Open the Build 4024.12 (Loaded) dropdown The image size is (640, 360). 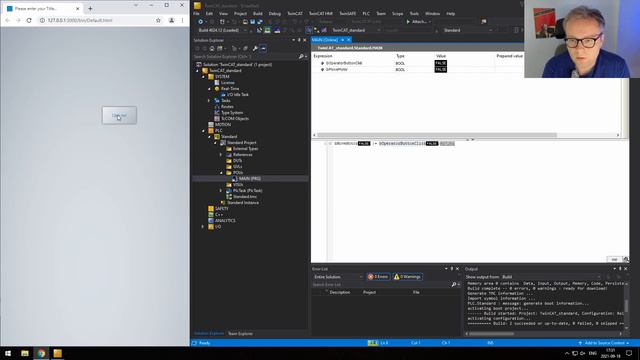click(x=222, y=30)
